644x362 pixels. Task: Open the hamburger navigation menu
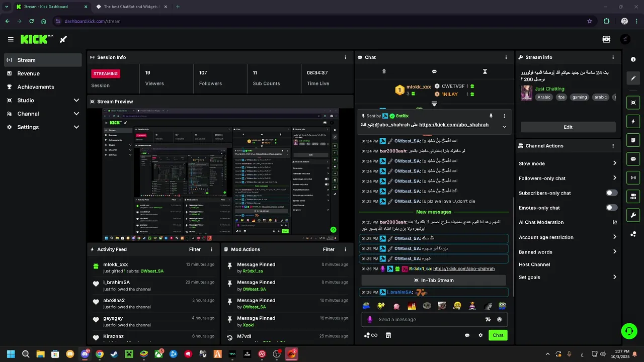11,39
